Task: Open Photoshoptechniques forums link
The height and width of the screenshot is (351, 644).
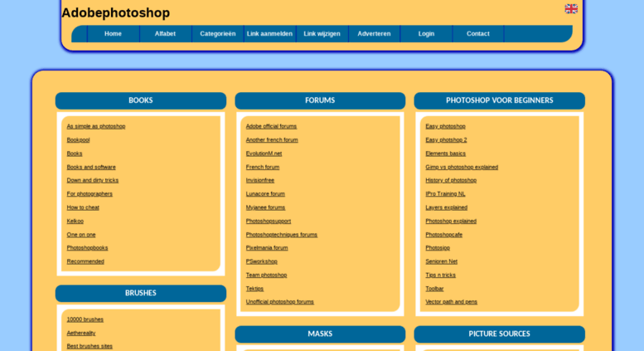Action: click(x=282, y=235)
